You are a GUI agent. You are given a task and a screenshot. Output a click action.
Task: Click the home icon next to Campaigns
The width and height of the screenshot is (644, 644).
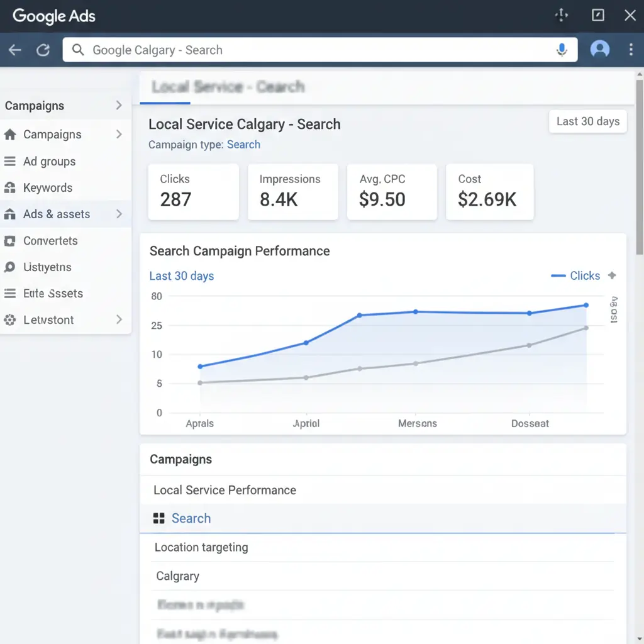(x=10, y=135)
